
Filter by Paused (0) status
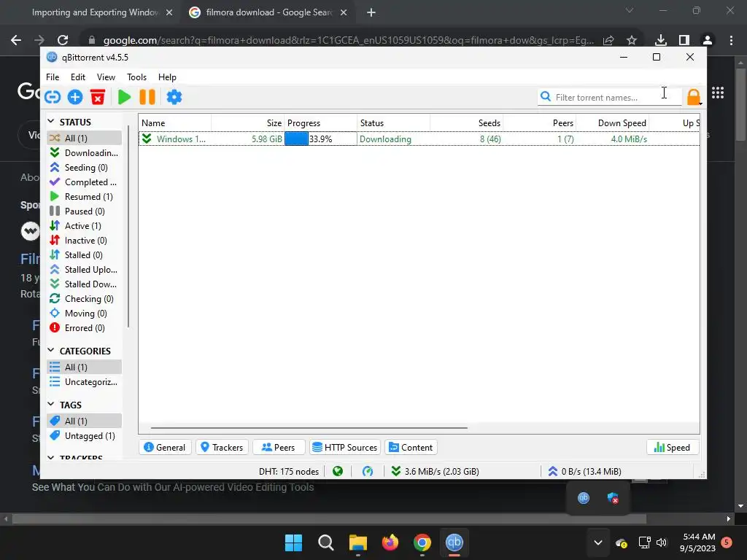pyautogui.click(x=85, y=211)
